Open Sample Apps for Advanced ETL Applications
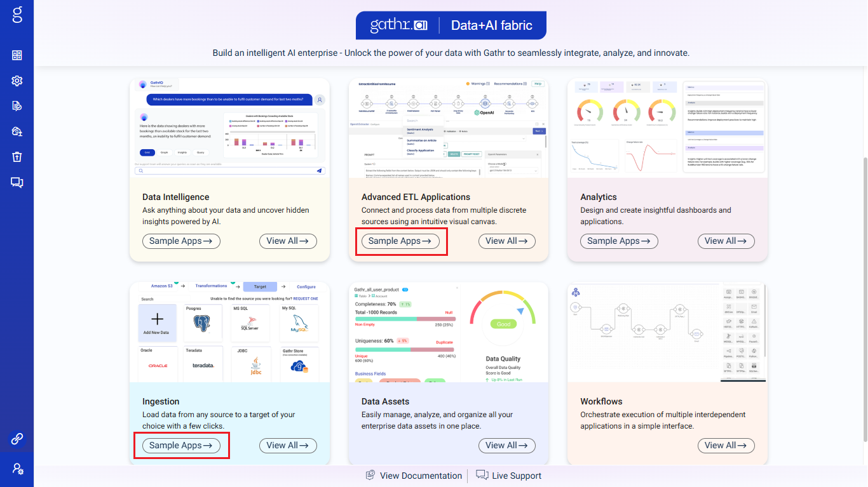Image resolution: width=868 pixels, height=487 pixels. tap(400, 241)
